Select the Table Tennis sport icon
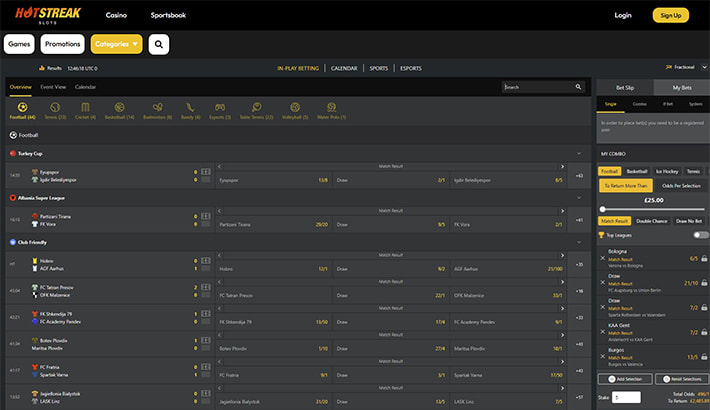Screen dimensions: 710x410 (257, 108)
